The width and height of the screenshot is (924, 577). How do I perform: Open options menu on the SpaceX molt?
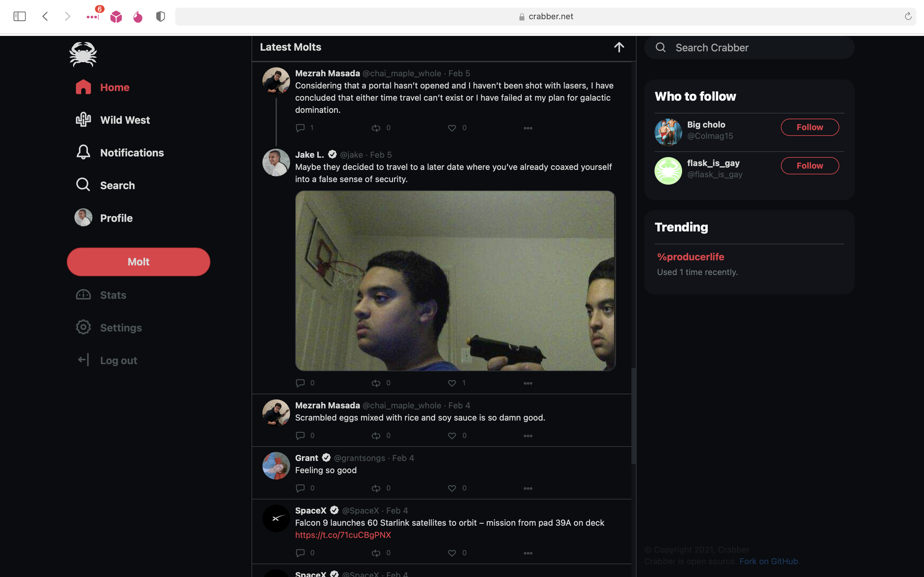pyautogui.click(x=528, y=553)
